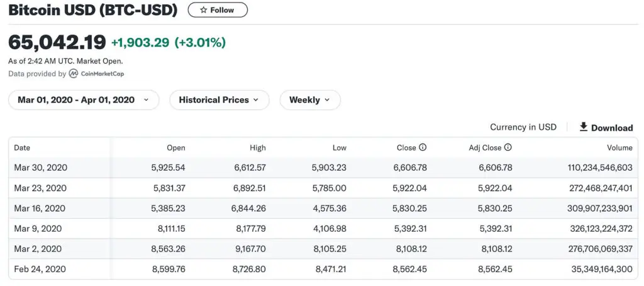Click the CoinMarketCap logo icon
The width and height of the screenshot is (644, 286).
(73, 74)
